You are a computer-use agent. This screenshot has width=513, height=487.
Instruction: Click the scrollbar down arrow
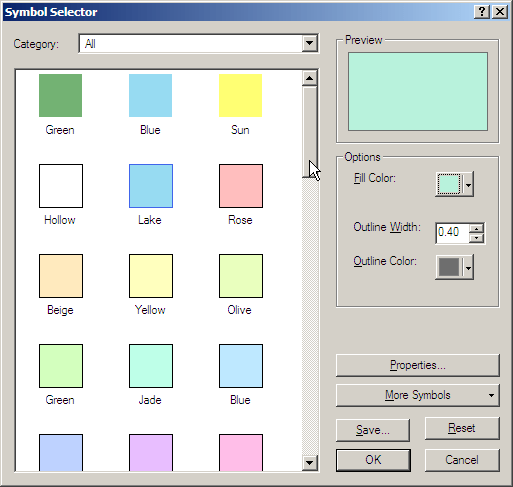point(309,463)
